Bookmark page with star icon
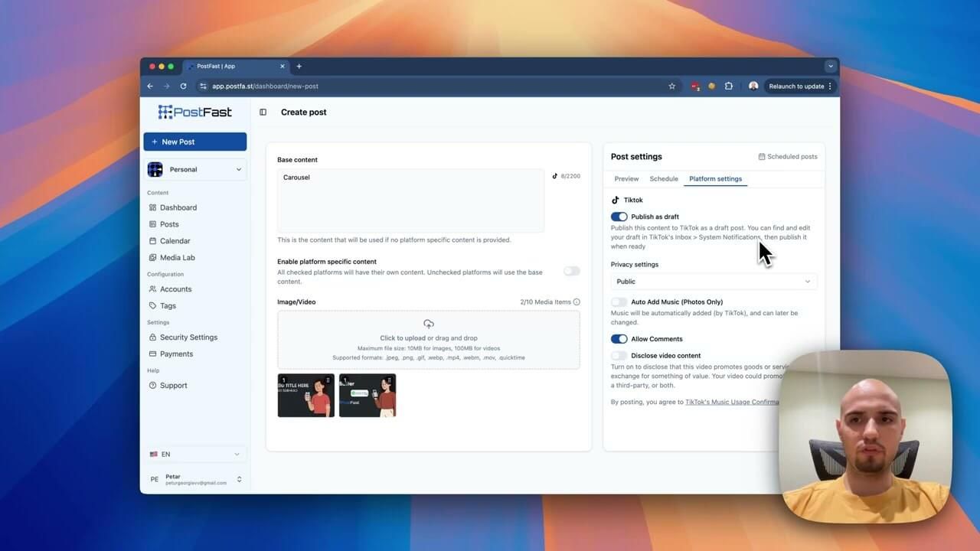The height and width of the screenshot is (551, 980). click(x=671, y=86)
